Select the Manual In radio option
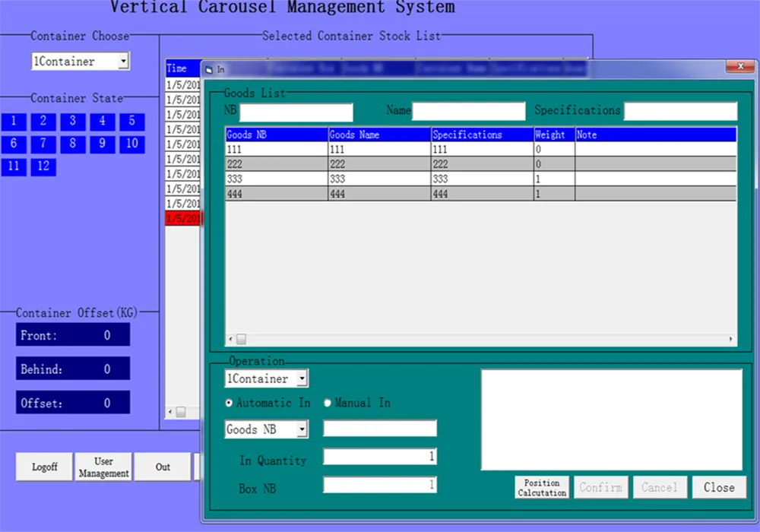This screenshot has height=532, width=760. (x=328, y=404)
